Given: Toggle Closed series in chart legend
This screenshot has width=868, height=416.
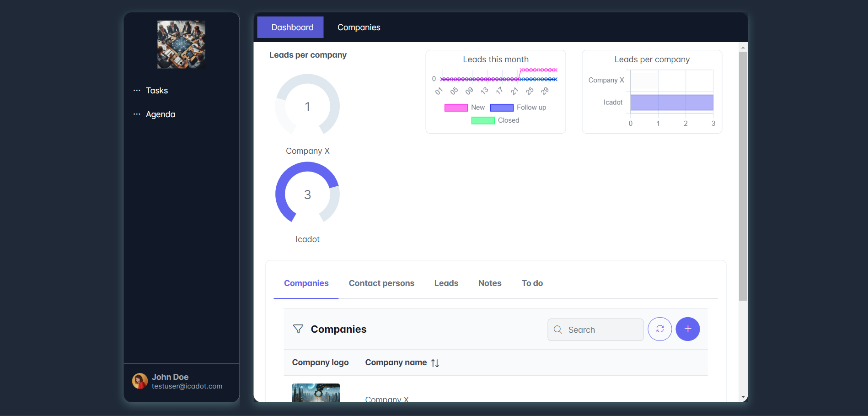Looking at the screenshot, I should (495, 120).
